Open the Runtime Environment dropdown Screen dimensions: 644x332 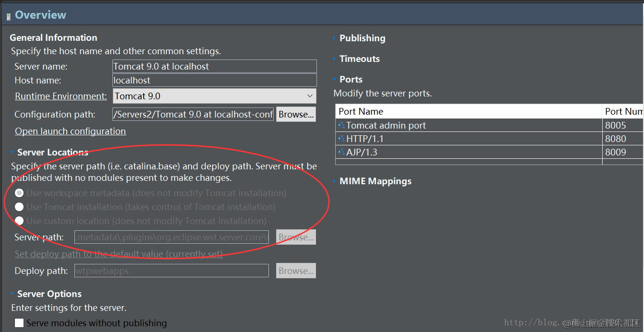click(x=215, y=96)
